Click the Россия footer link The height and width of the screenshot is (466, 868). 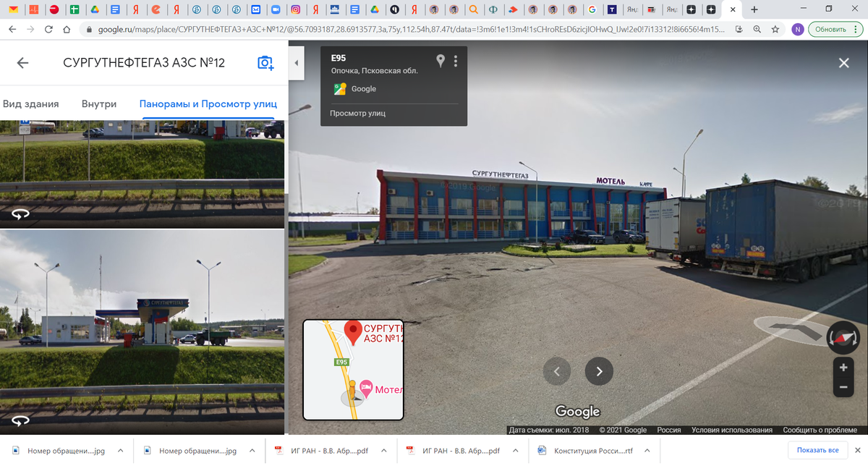point(669,430)
